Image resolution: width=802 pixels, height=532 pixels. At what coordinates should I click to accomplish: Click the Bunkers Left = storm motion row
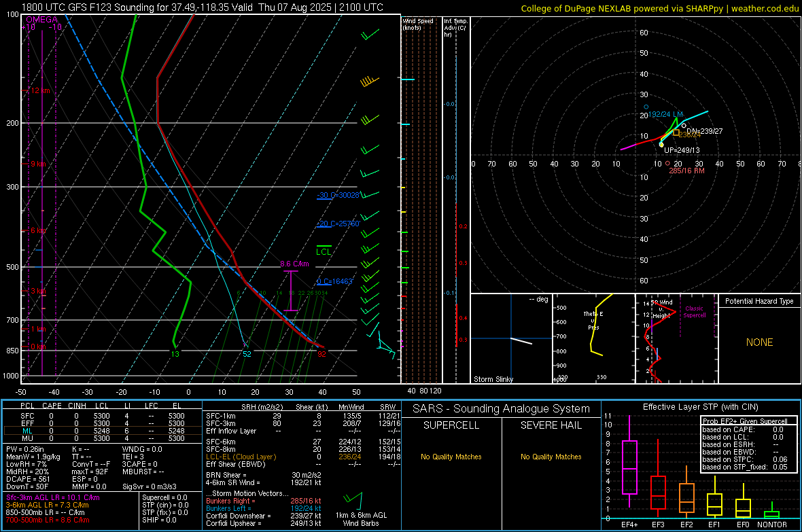tap(264, 508)
